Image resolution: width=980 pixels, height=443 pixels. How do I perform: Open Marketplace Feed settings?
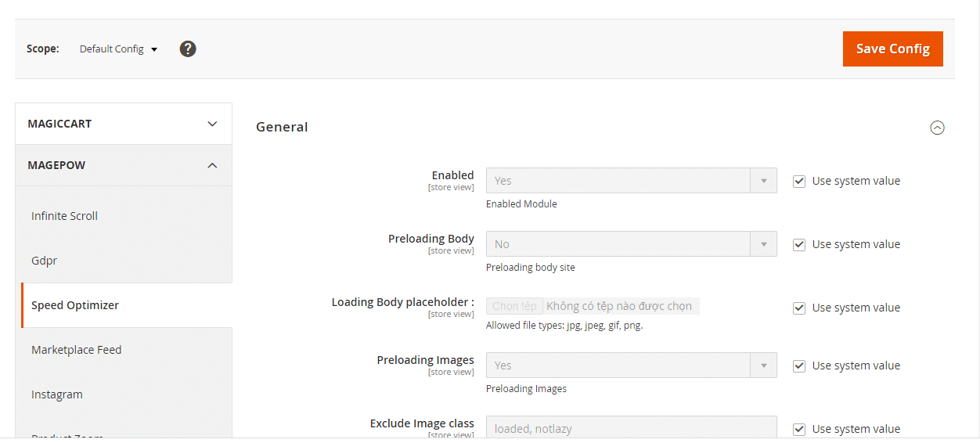click(x=77, y=350)
